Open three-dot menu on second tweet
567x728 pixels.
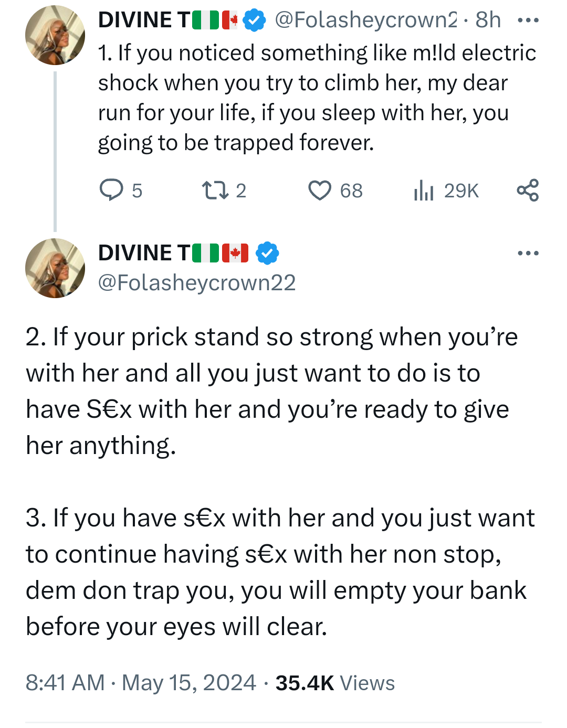point(528,253)
